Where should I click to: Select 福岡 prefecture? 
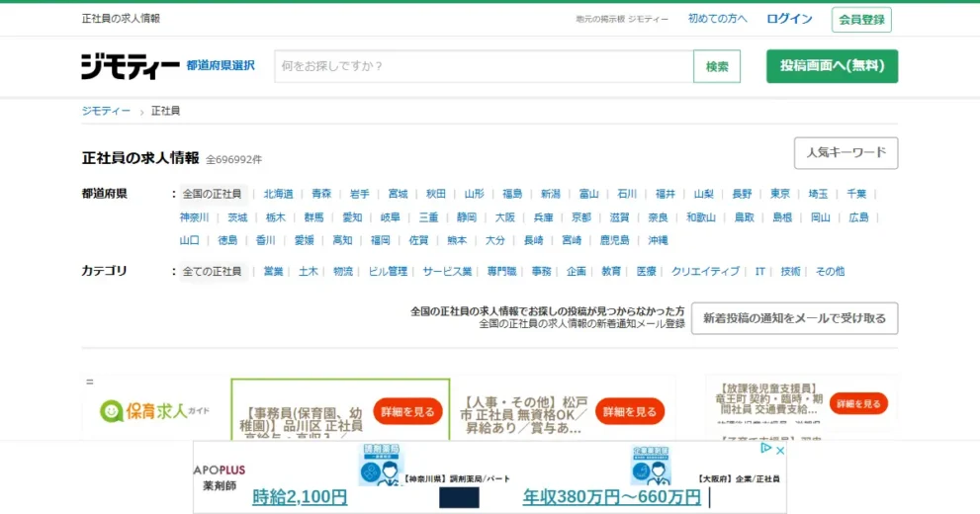[380, 240]
